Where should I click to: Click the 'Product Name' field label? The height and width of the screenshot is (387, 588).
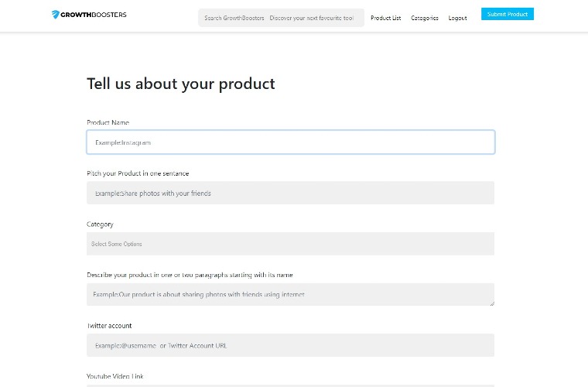(x=108, y=122)
